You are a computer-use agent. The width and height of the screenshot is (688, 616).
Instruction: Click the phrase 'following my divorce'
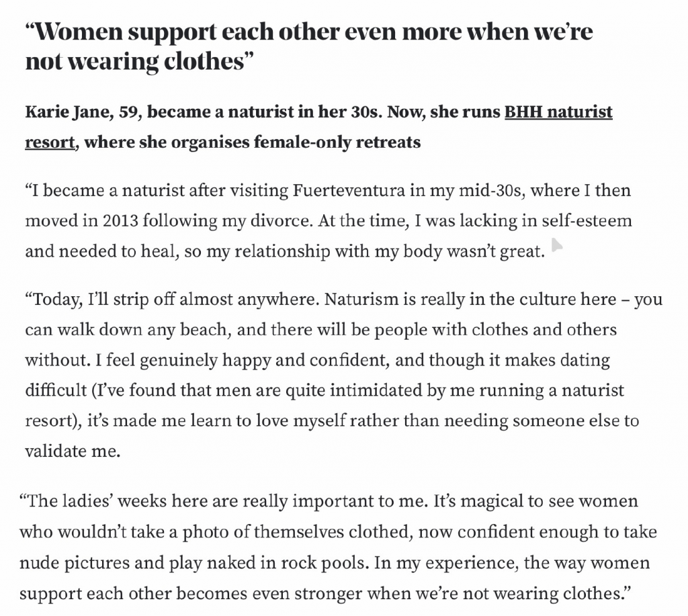(228, 221)
